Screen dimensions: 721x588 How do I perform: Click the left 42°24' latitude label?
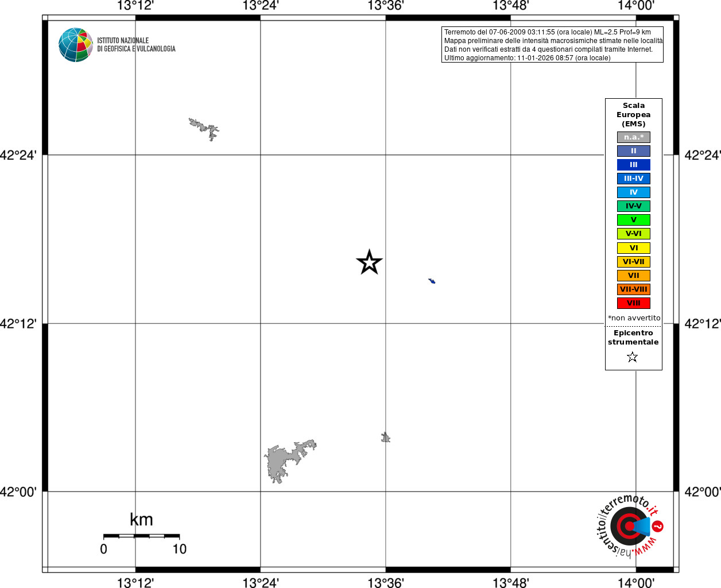coord(18,155)
